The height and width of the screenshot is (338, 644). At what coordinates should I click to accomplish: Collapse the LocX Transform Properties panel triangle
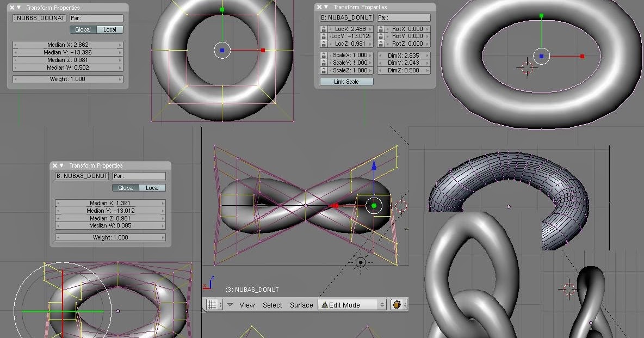pos(326,7)
